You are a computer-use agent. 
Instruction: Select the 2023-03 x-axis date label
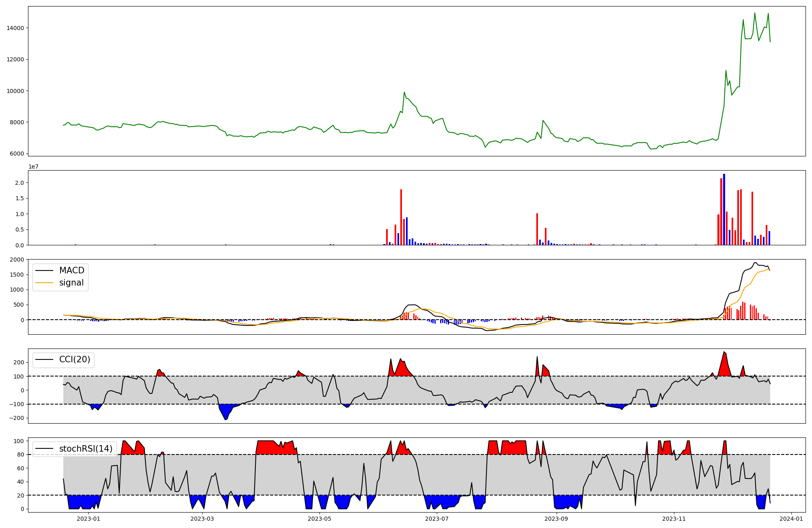tap(202, 519)
